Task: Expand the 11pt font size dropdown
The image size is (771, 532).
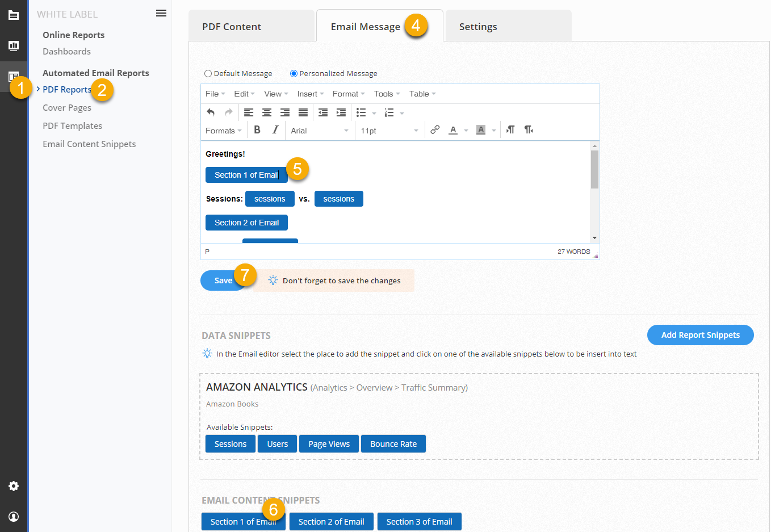Action: [389, 131]
